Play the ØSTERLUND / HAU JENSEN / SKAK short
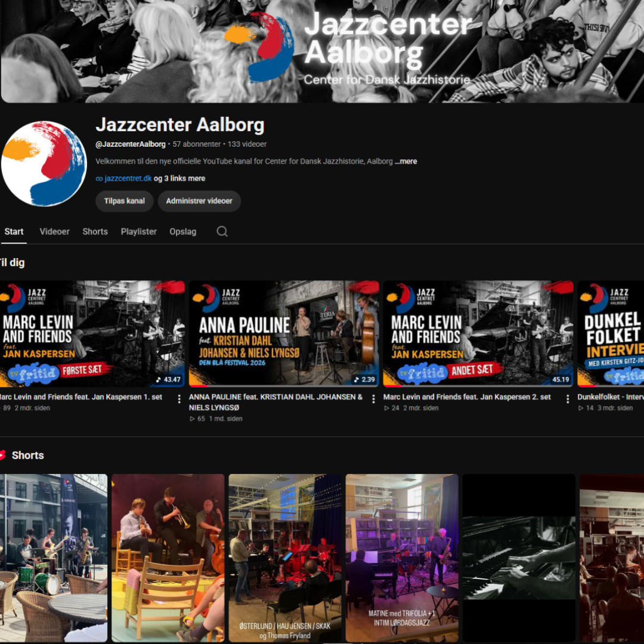This screenshot has width=644, height=644. point(284,558)
